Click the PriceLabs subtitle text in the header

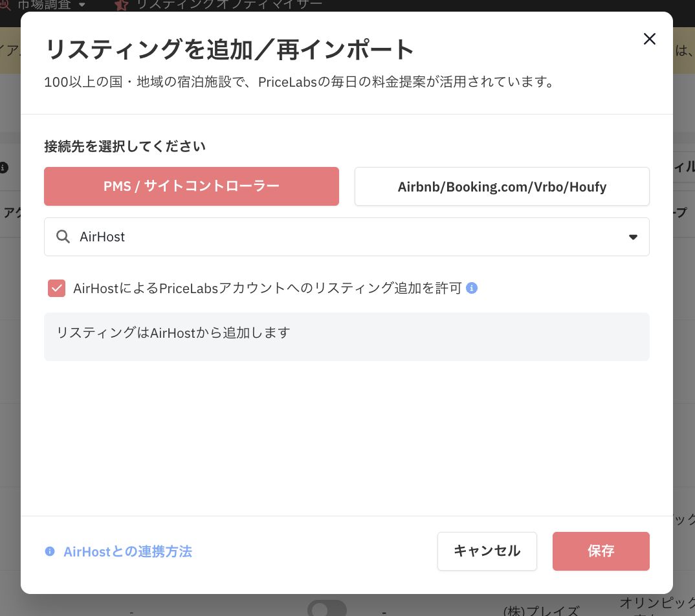click(300, 82)
